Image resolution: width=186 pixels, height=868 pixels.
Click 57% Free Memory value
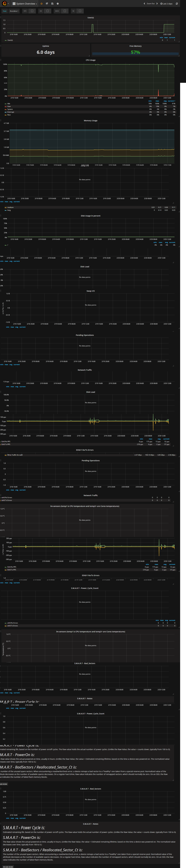pyautogui.click(x=135, y=52)
